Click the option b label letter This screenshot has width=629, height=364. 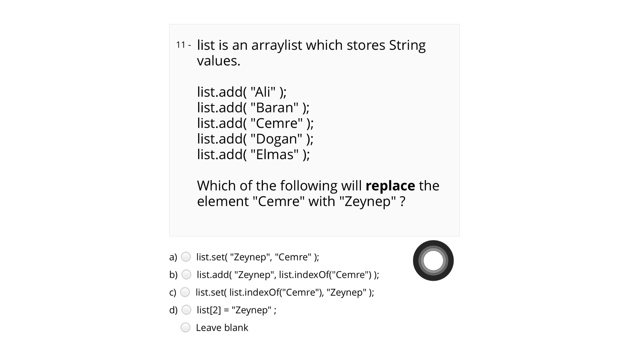[173, 275]
